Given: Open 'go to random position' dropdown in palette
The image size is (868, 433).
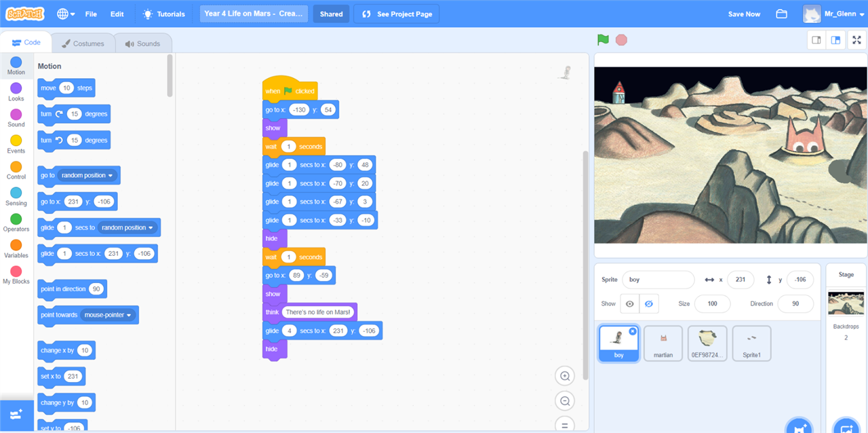Looking at the screenshot, I should [x=87, y=176].
